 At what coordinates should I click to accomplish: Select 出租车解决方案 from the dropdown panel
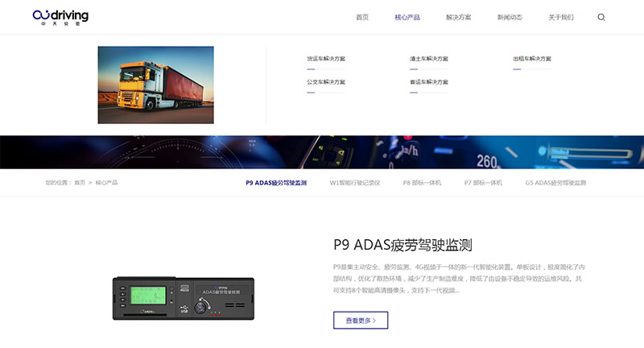coord(532,59)
